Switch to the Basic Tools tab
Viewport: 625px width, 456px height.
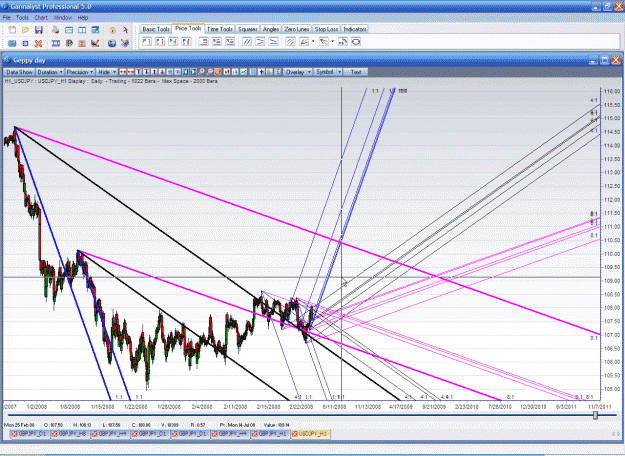pyautogui.click(x=155, y=29)
